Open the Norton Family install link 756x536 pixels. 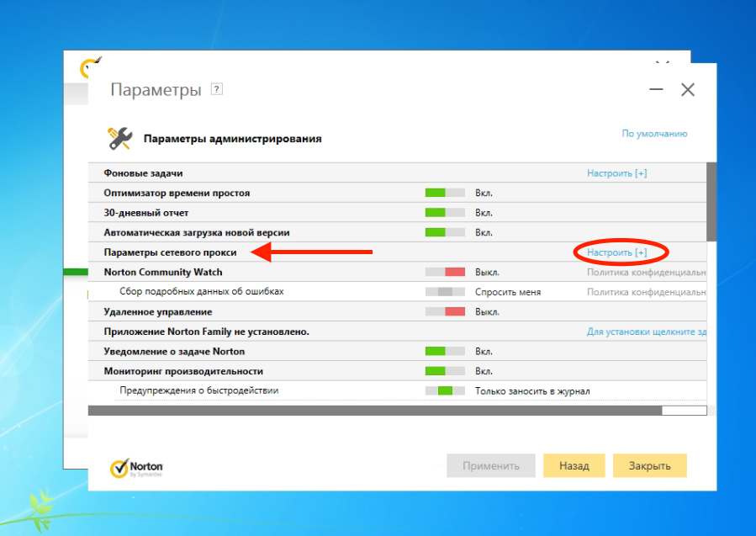[x=645, y=332]
